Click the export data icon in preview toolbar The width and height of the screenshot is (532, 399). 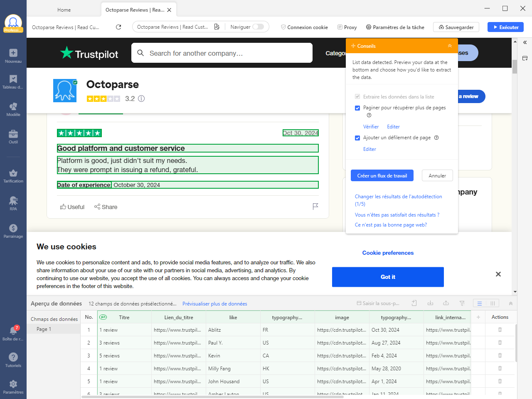tap(446, 303)
